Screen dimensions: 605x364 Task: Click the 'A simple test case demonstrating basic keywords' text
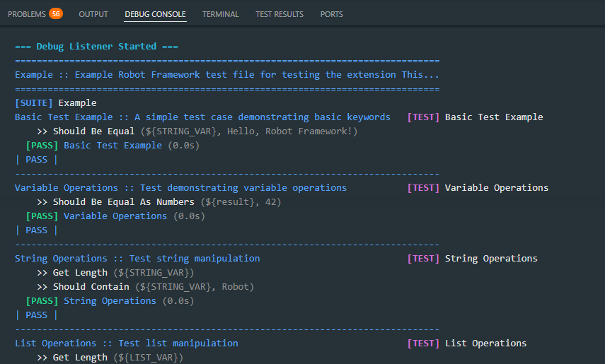point(262,117)
